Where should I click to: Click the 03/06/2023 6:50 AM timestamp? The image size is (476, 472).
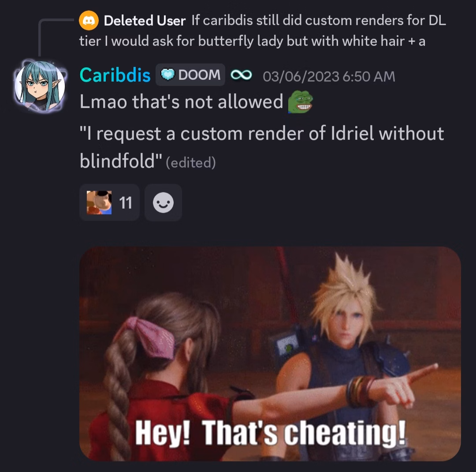pyautogui.click(x=329, y=76)
